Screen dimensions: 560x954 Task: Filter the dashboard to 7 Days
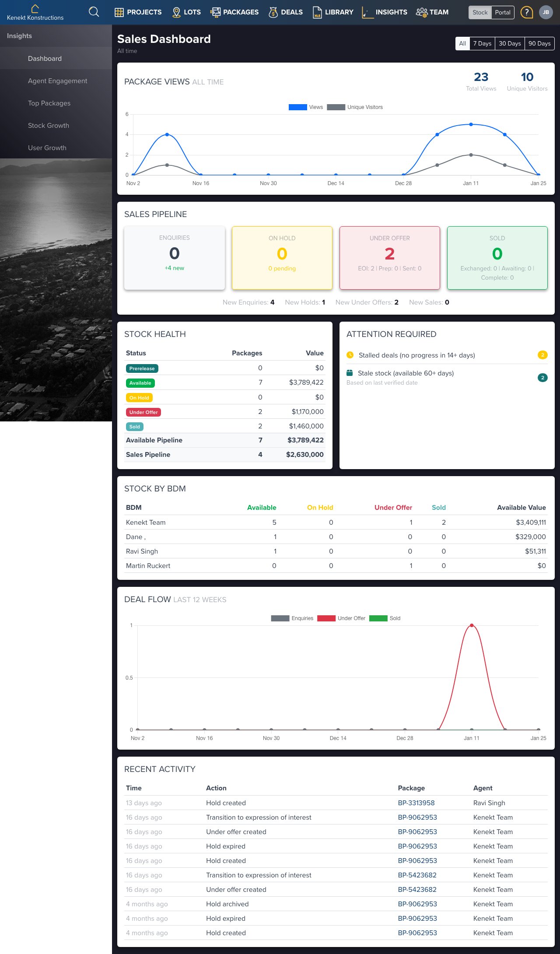pyautogui.click(x=482, y=43)
